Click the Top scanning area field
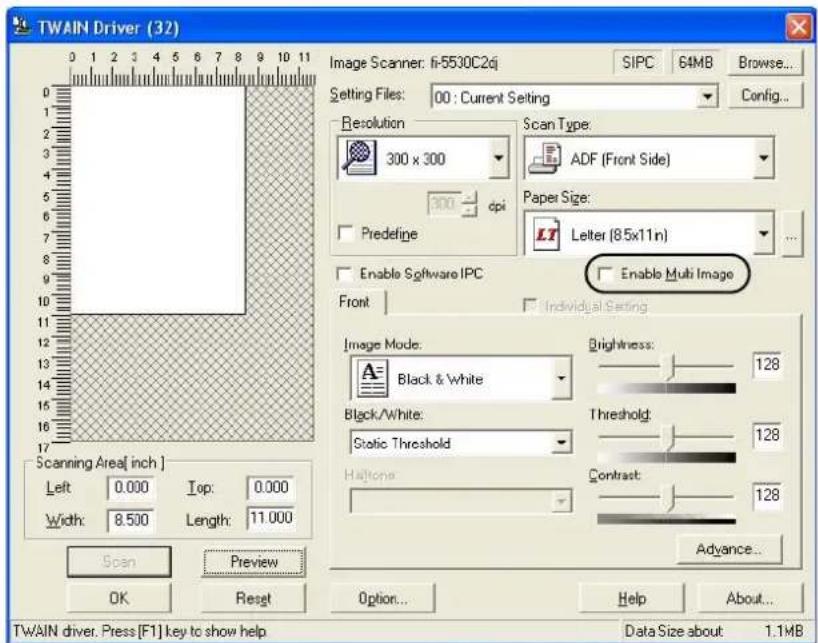 [271, 488]
